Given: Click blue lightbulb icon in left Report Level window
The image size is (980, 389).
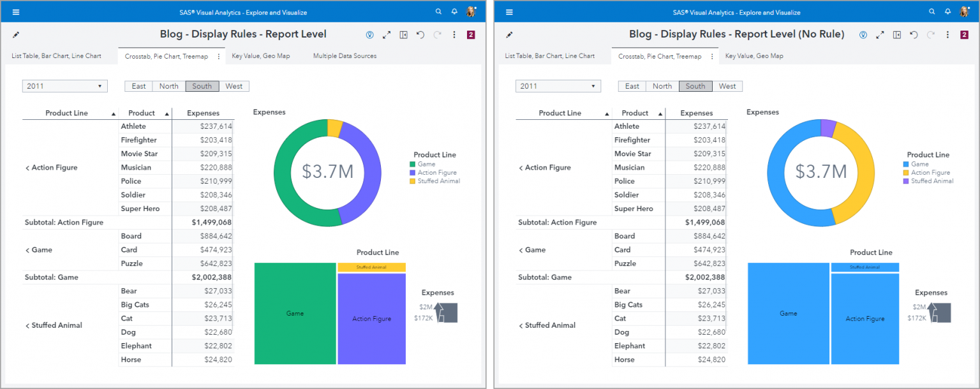Looking at the screenshot, I should [369, 34].
